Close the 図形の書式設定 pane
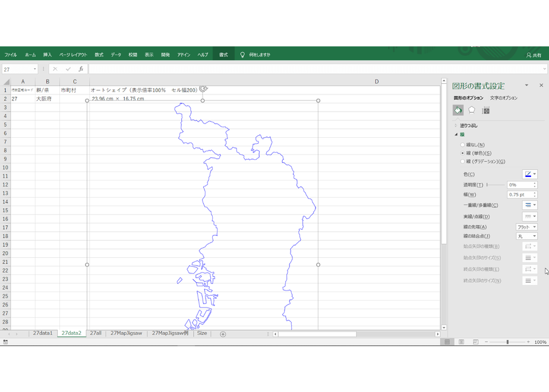 pos(541,85)
